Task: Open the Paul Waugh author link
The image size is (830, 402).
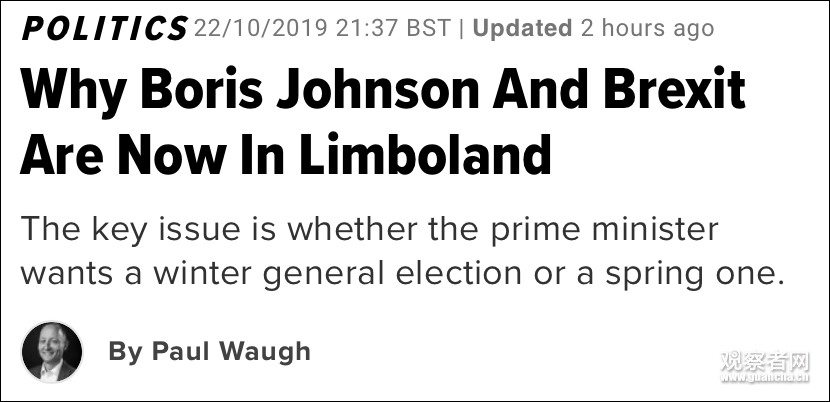Action: [231, 352]
